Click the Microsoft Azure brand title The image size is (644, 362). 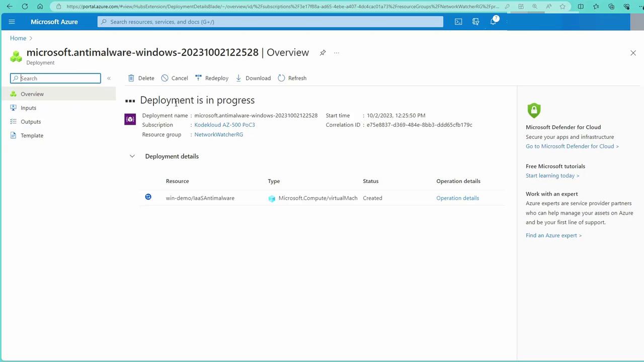[54, 22]
